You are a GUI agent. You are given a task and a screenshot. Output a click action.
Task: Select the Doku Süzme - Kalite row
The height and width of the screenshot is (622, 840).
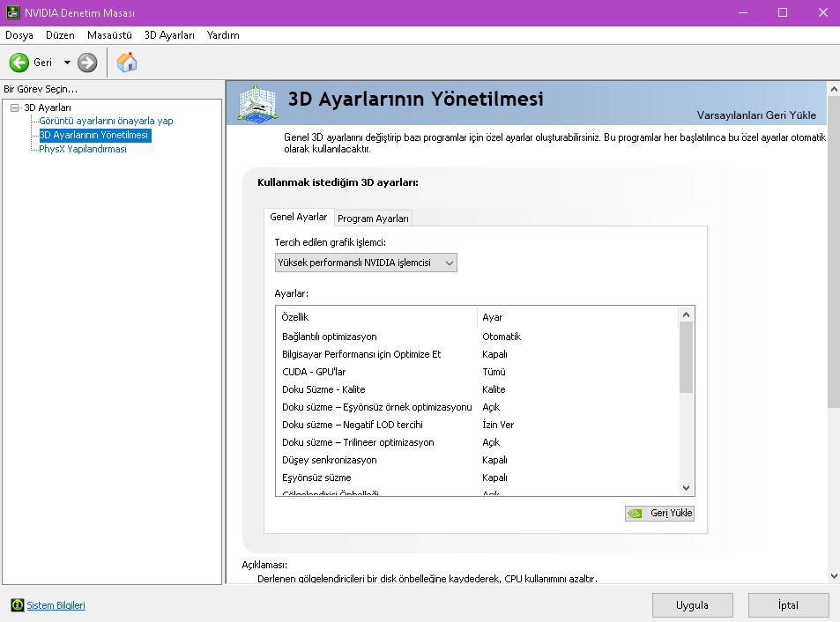pyautogui.click(x=477, y=389)
